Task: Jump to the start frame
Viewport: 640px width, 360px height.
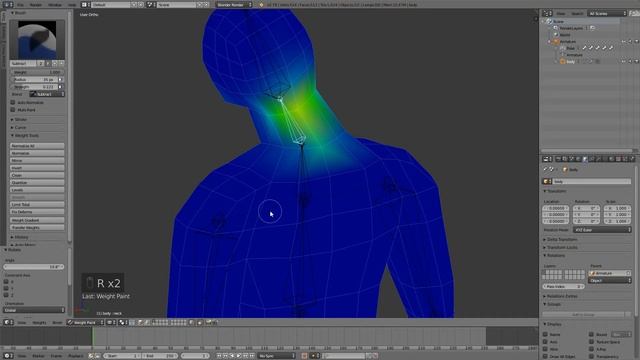Action: [x=219, y=356]
